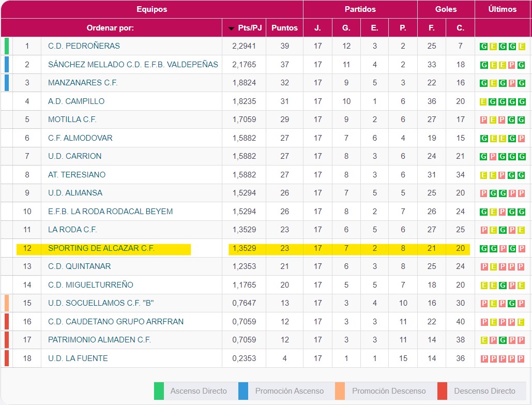Click first result badge in MOTILLA C.F. row

484,120
